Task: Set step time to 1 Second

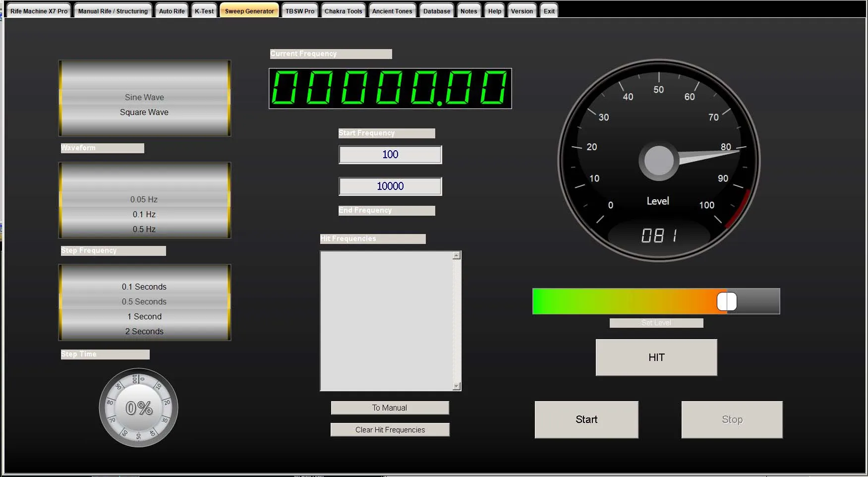Action: (x=144, y=316)
